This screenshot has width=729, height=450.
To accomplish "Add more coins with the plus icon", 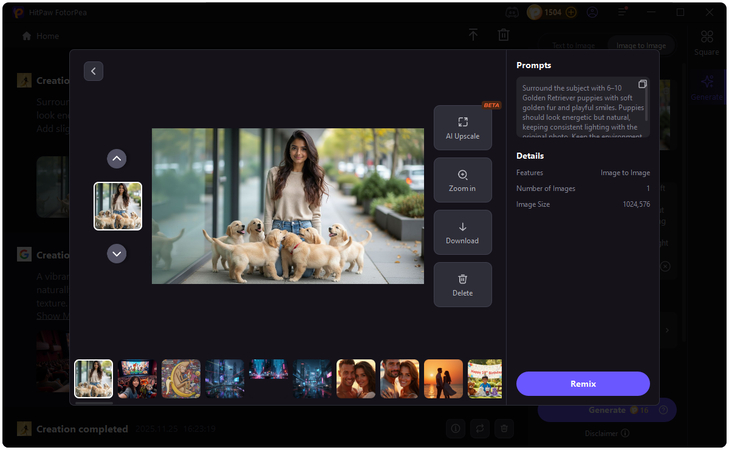I will point(571,13).
